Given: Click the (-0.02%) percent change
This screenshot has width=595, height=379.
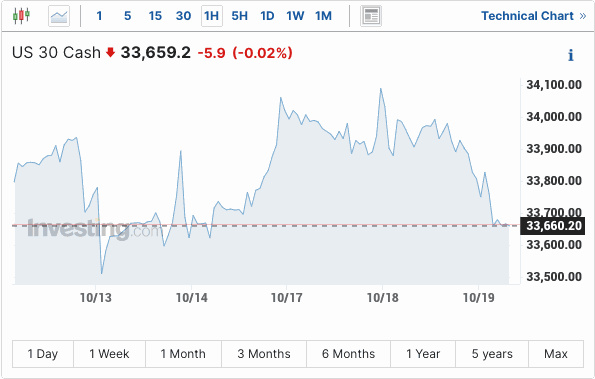Looking at the screenshot, I should click(262, 53).
